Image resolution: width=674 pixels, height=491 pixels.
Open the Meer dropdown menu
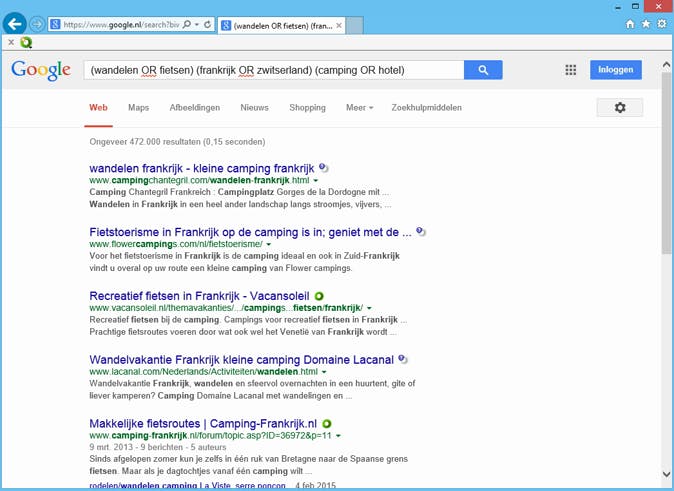pyautogui.click(x=360, y=107)
